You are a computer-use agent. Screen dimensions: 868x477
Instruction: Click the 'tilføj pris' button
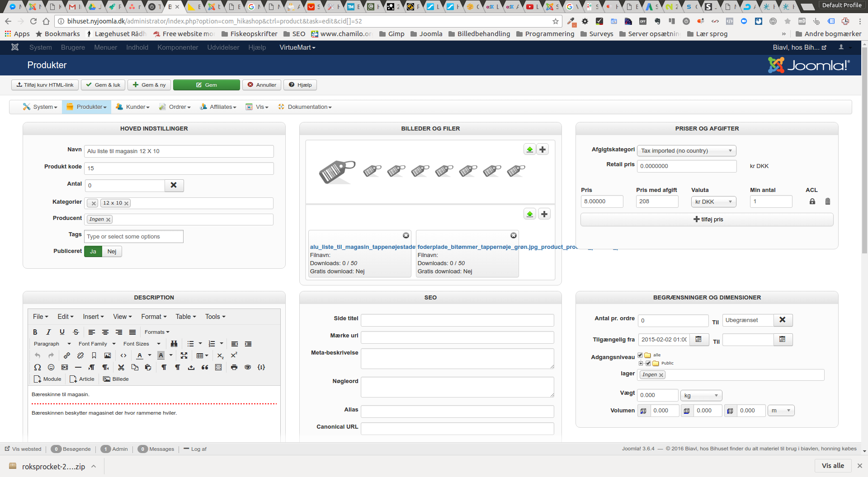(707, 220)
